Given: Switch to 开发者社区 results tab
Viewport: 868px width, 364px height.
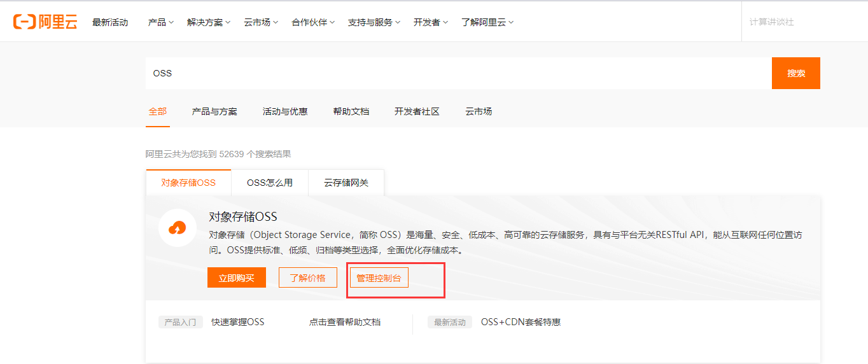Looking at the screenshot, I should coord(417,111).
